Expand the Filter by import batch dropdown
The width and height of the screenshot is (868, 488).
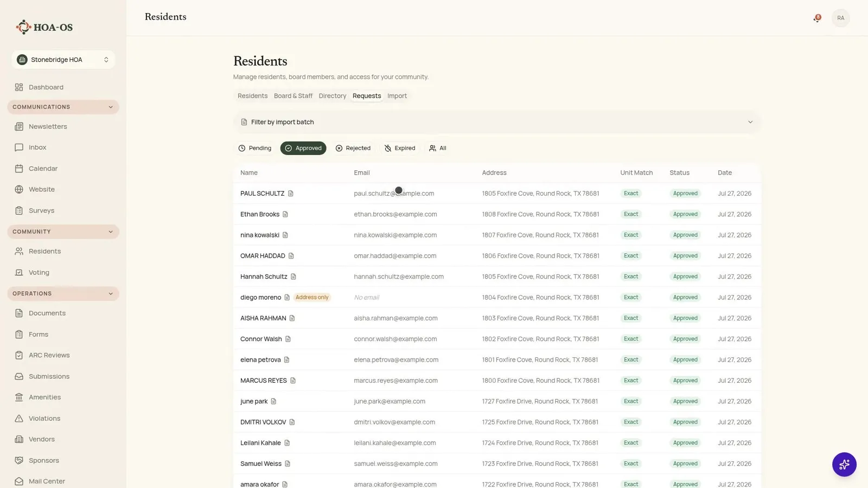[497, 122]
